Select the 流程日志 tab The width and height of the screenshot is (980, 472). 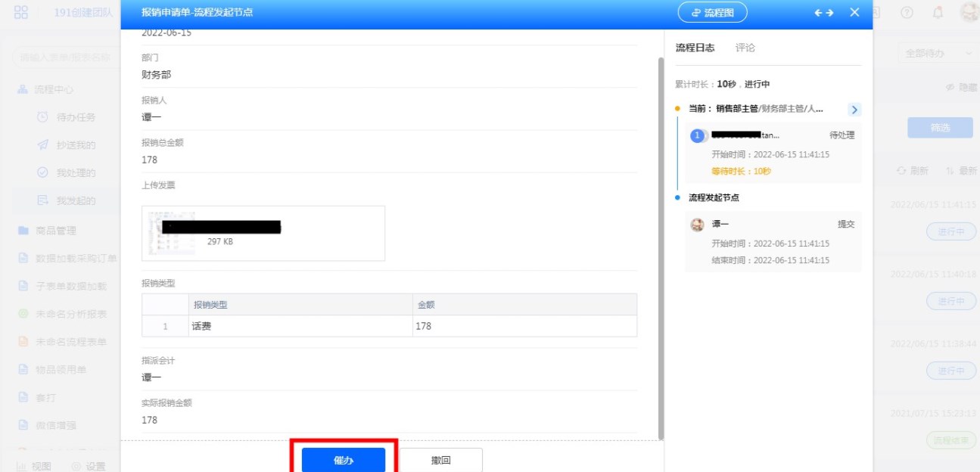694,48
